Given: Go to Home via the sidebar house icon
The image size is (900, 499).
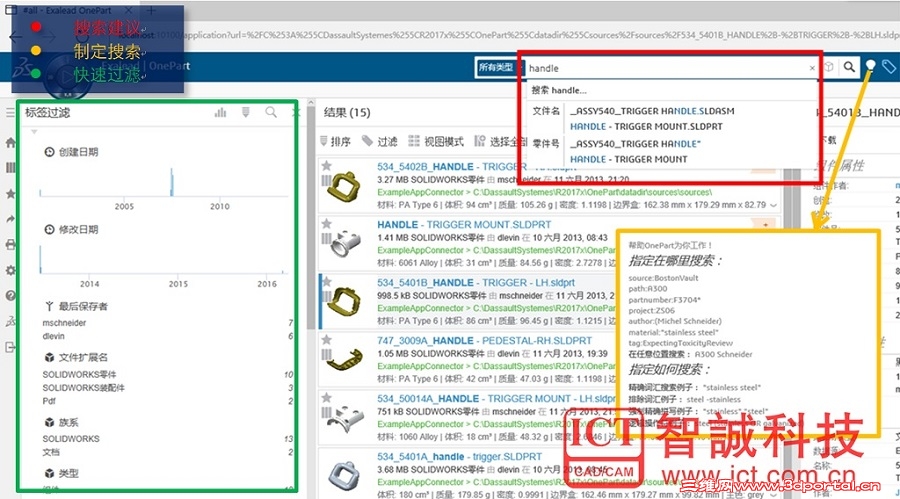Looking at the screenshot, I should 10,142.
